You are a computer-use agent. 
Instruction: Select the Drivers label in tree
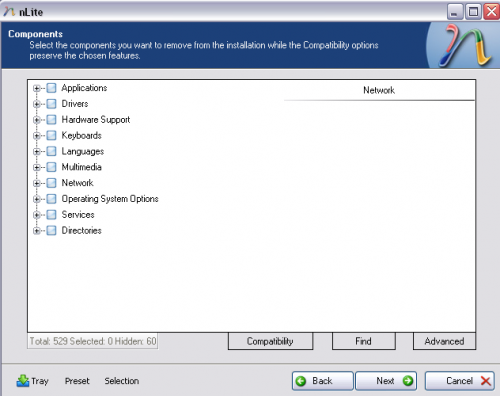[75, 104]
